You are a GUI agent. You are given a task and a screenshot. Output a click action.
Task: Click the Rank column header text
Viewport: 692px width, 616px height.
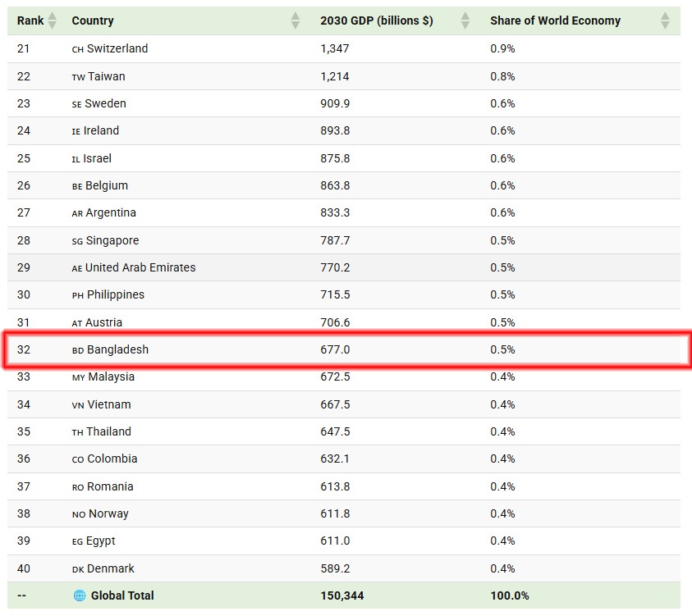coord(30,21)
